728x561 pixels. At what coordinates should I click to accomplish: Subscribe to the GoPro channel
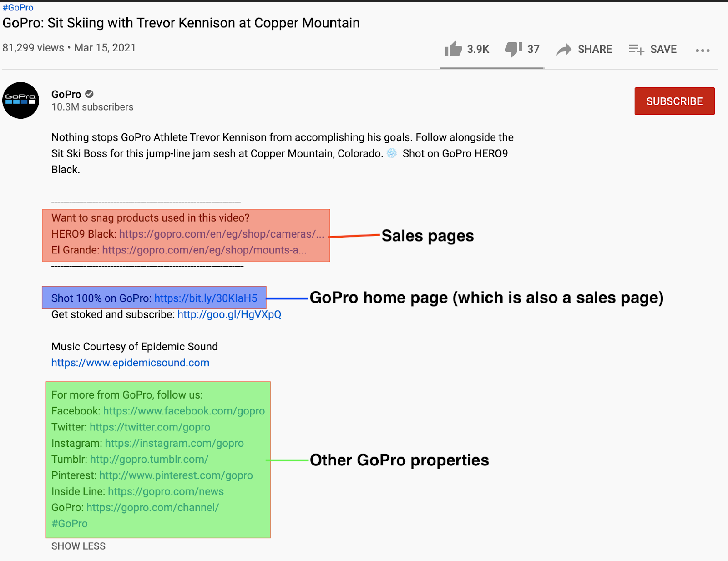coord(674,101)
